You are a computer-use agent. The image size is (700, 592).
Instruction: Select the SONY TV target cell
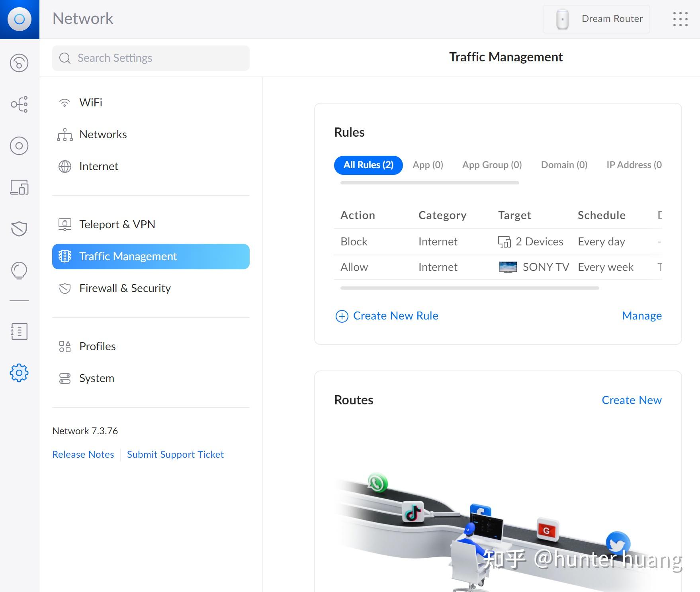534,267
